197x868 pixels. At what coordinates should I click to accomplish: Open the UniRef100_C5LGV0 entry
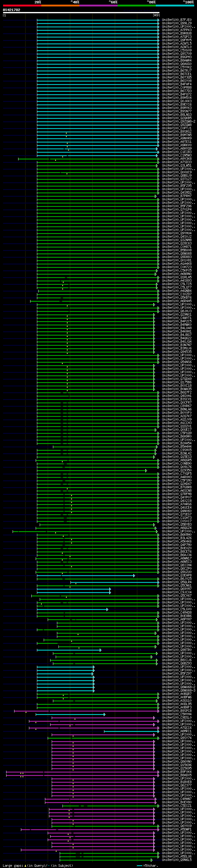point(177,609)
